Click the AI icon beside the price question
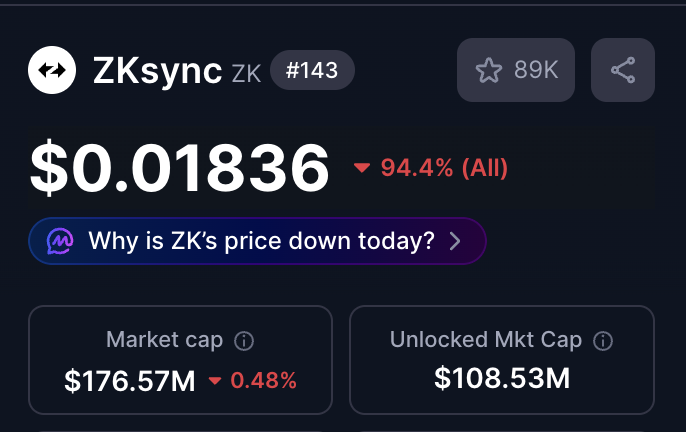 (x=62, y=241)
